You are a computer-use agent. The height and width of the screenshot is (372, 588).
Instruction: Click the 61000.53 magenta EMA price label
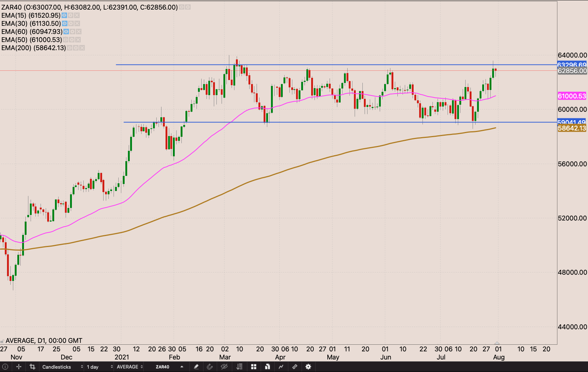pyautogui.click(x=571, y=96)
